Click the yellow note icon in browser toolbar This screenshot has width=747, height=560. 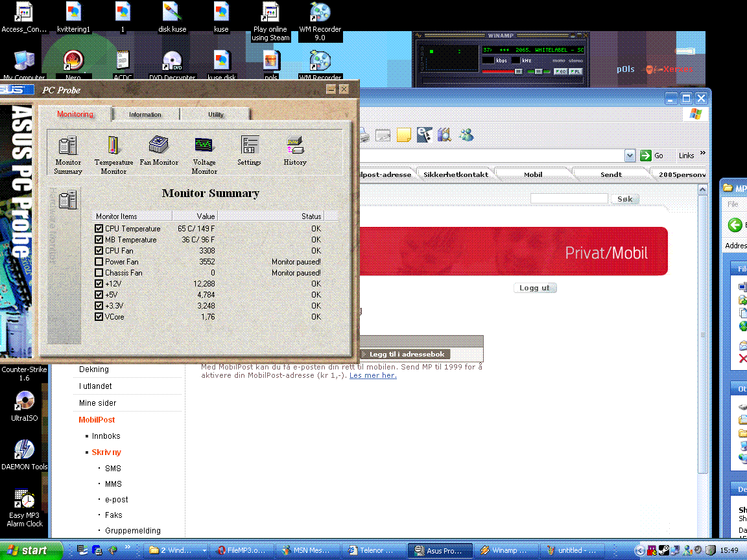[x=403, y=135]
